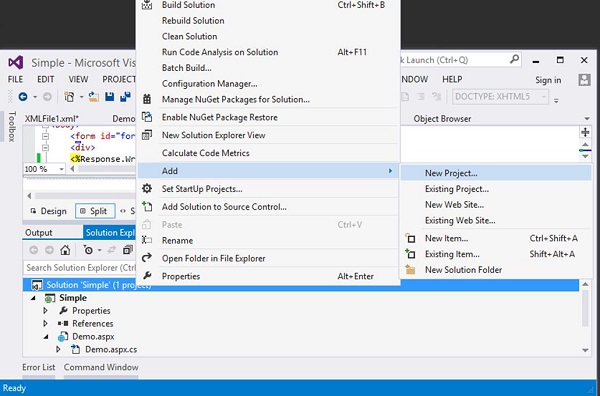The image size is (600, 396).
Task: Click the Solution Explorer Home icon
Action: click(65, 250)
